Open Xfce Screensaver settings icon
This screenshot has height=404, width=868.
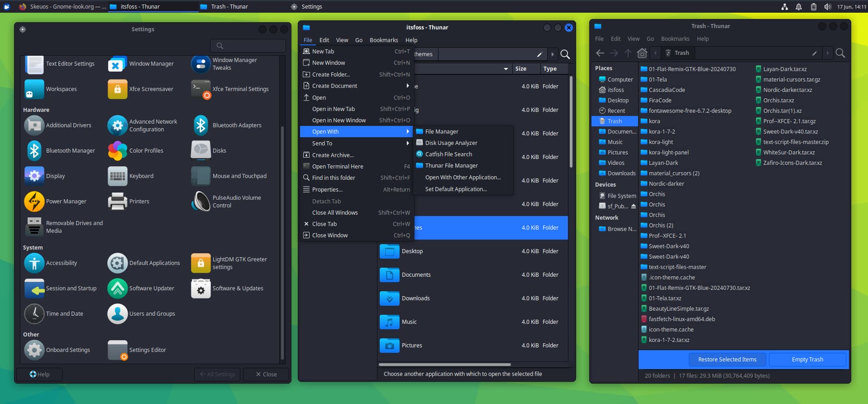point(117,89)
